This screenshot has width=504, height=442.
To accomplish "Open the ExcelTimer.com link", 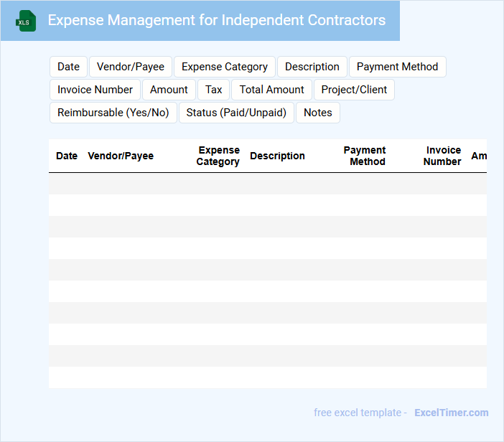I will [452, 413].
